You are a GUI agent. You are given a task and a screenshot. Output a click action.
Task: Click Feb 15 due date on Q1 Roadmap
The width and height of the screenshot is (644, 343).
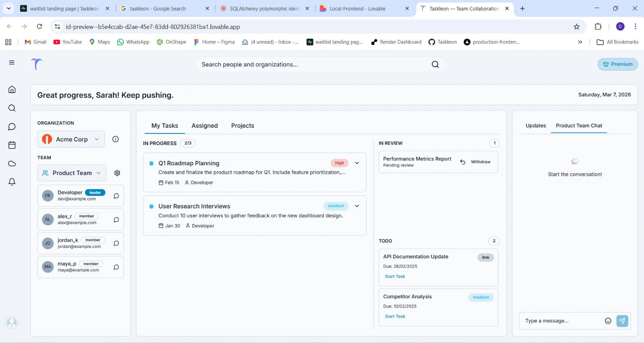[x=169, y=183]
